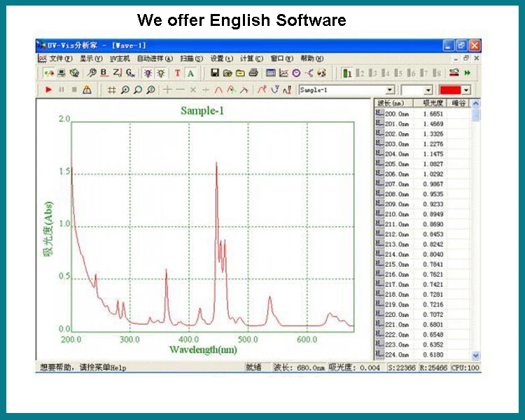Select the green A absorbance icon
The width and height of the screenshot is (525, 420).
click(x=190, y=73)
